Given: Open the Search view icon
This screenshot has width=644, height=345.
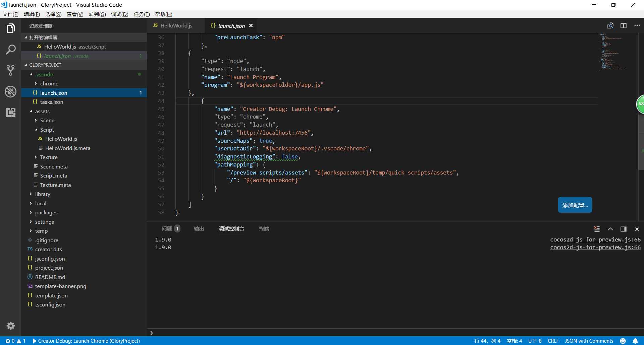Looking at the screenshot, I should (x=11, y=50).
